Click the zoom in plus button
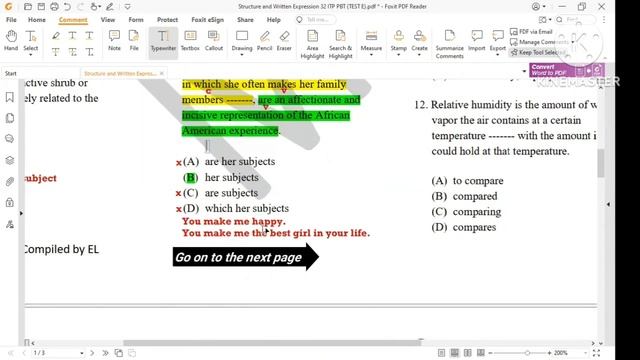The width and height of the screenshot is (640, 360). [549, 353]
